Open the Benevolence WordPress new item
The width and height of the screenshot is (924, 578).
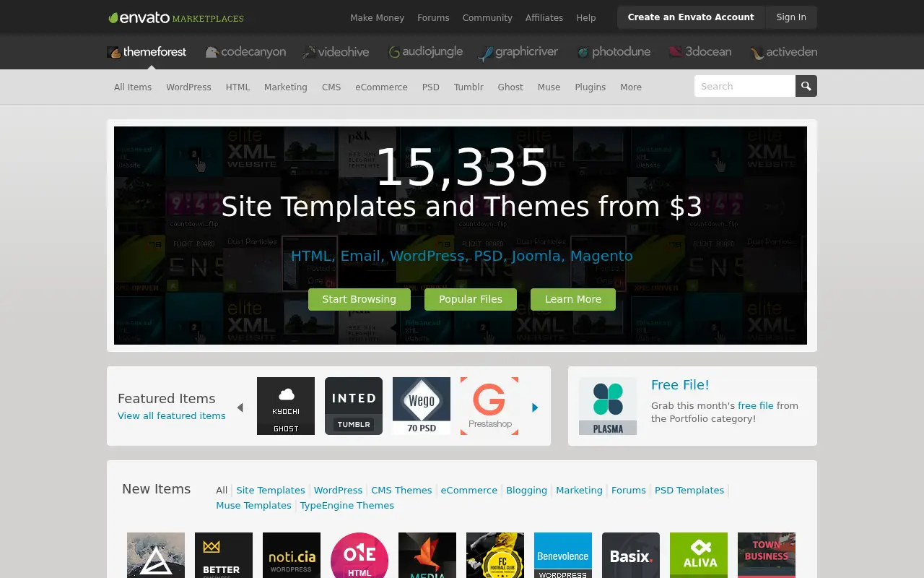pos(563,555)
